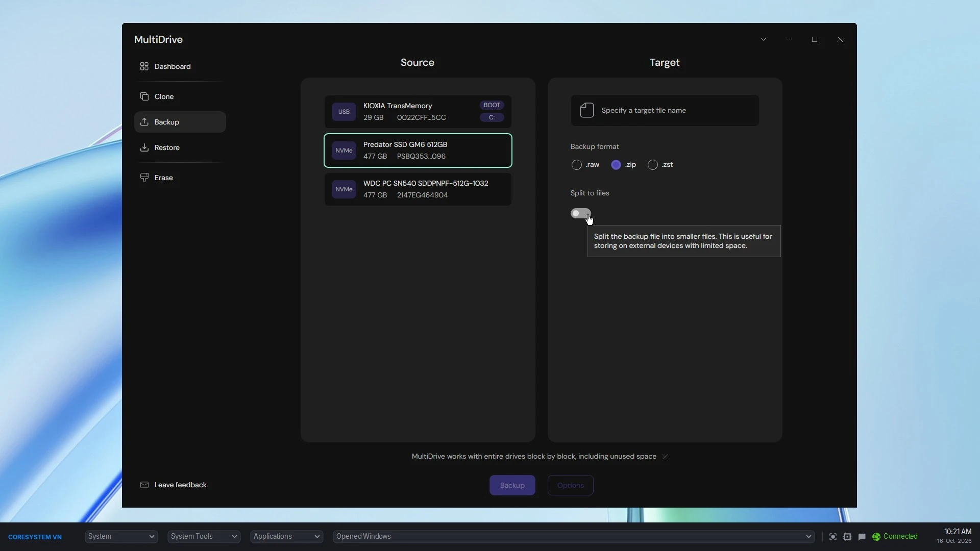Click the USB badge icon for KIOXIA

tap(344, 111)
